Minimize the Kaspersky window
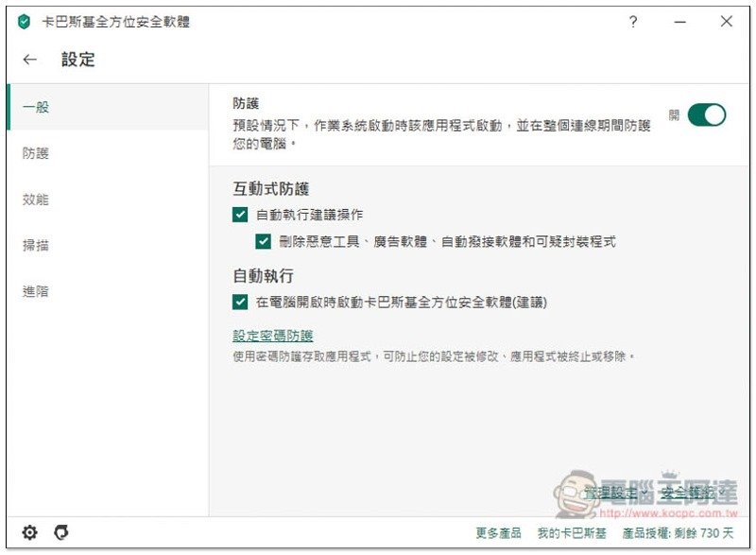The height and width of the screenshot is (555, 756). click(679, 22)
